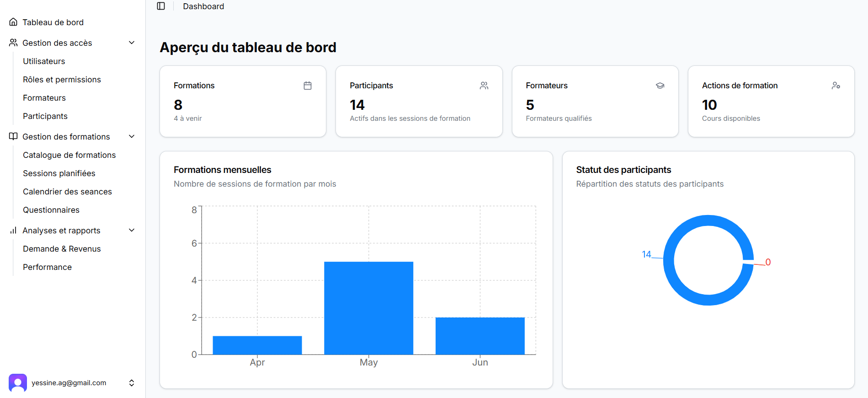Viewport: 868px width, 398px height.
Task: Collapse the Gestion des accès section chevron
Action: (132, 43)
